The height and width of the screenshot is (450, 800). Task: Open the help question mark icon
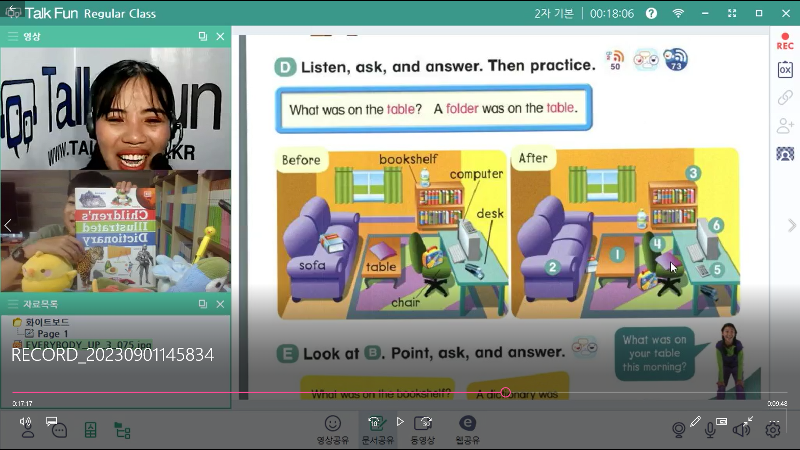(651, 13)
